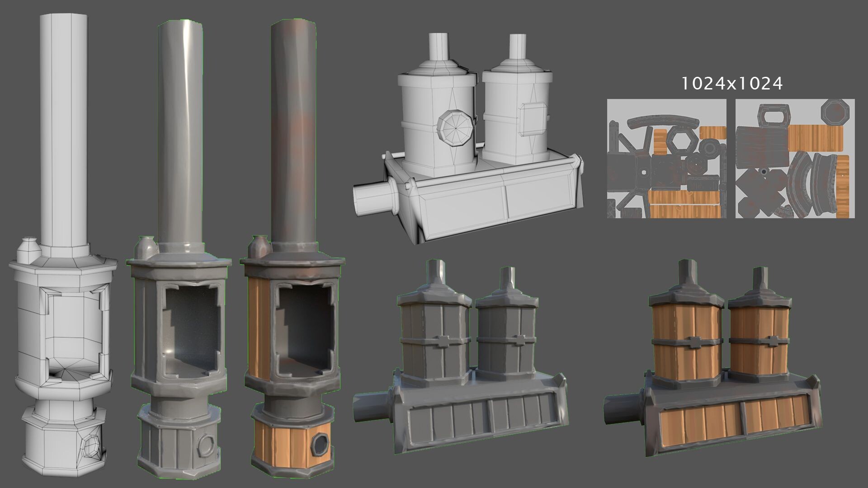
Task: Click the right UV texture map thumbnail
Action: [x=795, y=159]
